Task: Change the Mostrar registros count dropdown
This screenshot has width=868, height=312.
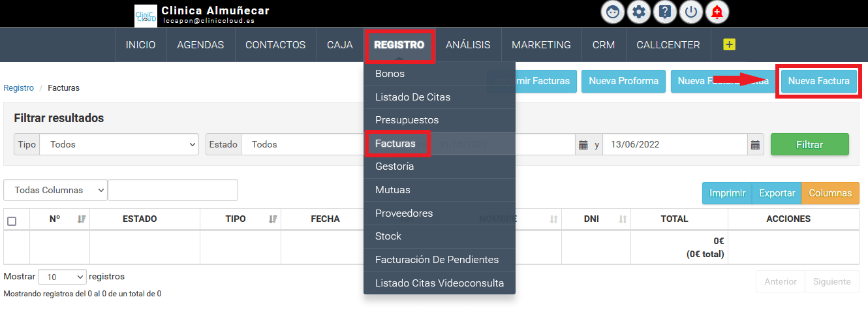Action: [x=62, y=277]
